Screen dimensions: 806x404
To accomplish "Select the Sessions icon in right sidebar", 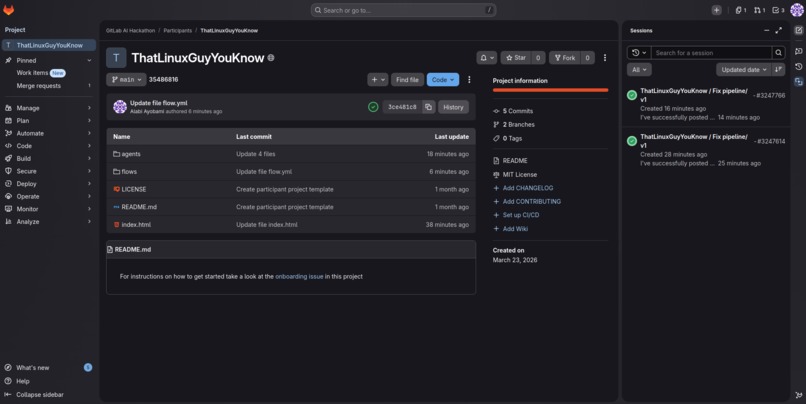I will click(x=798, y=82).
